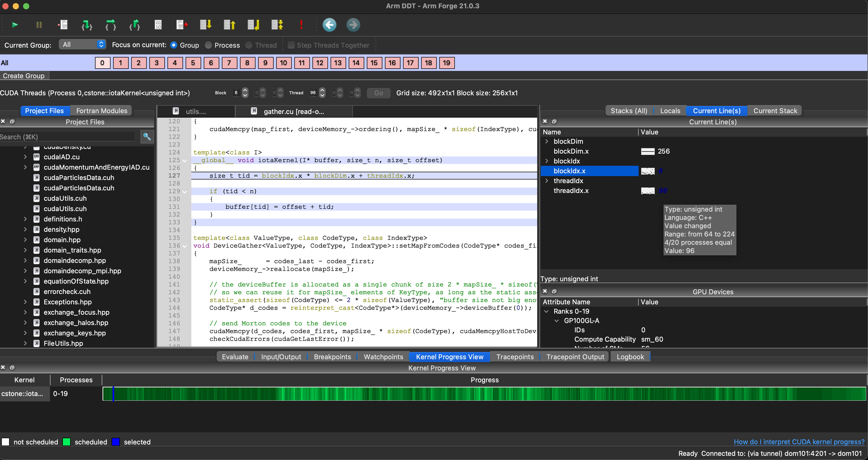The width and height of the screenshot is (868, 460).
Task: Open the gather.cu editor tab
Action: (x=294, y=111)
